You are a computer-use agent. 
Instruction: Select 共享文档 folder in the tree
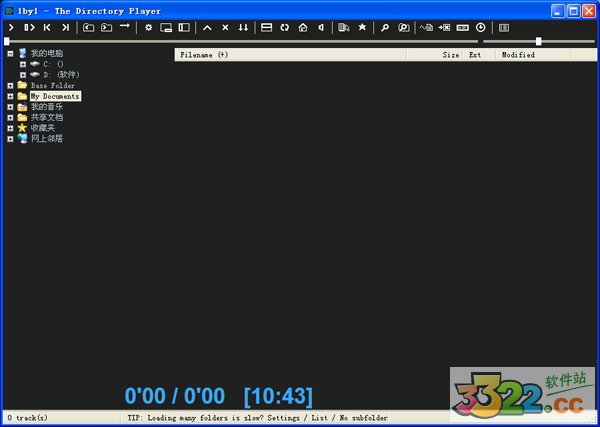[x=47, y=117]
